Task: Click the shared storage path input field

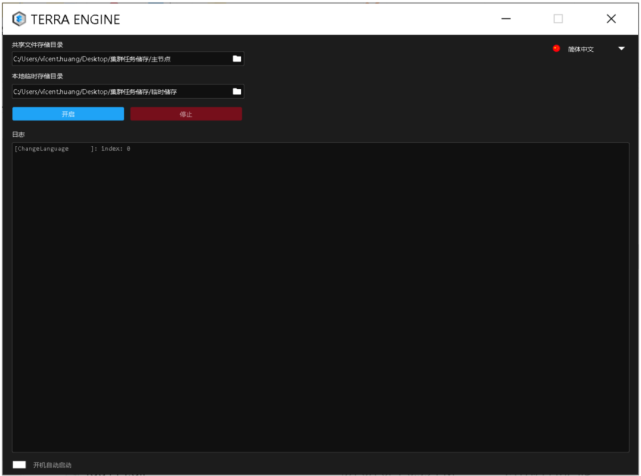Action: tap(120, 59)
